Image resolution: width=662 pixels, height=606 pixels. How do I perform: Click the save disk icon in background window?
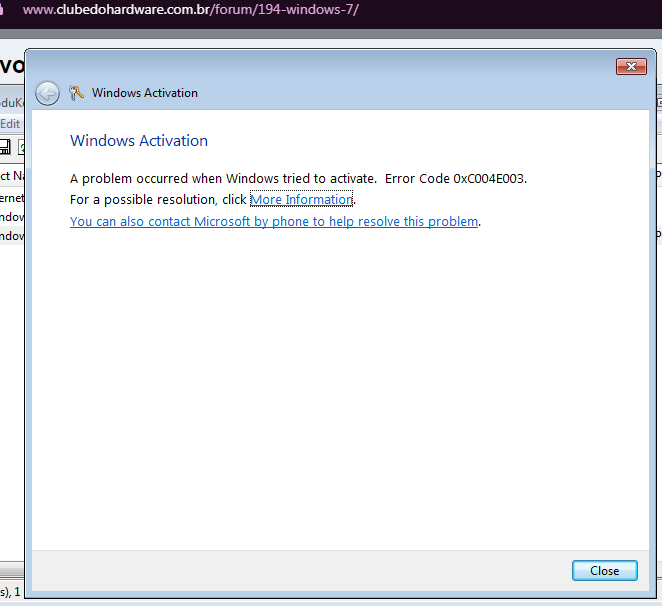5,147
